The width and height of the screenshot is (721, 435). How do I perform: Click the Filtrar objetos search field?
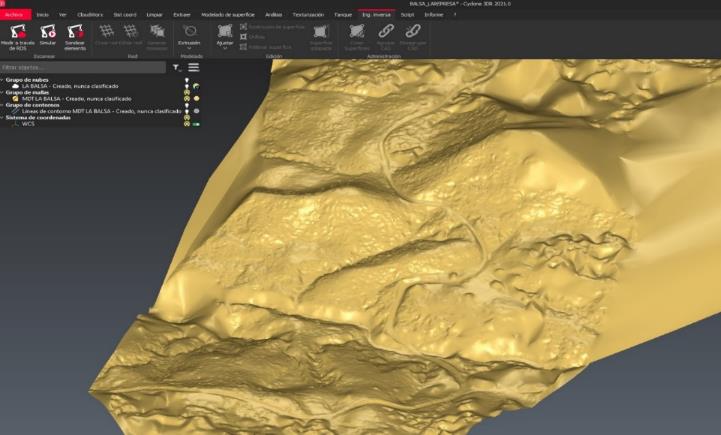click(82, 68)
